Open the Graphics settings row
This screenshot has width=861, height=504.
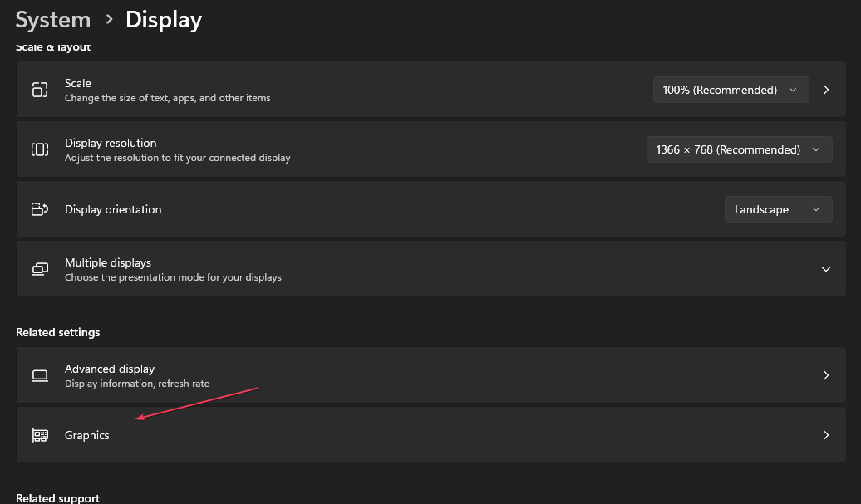coord(431,434)
